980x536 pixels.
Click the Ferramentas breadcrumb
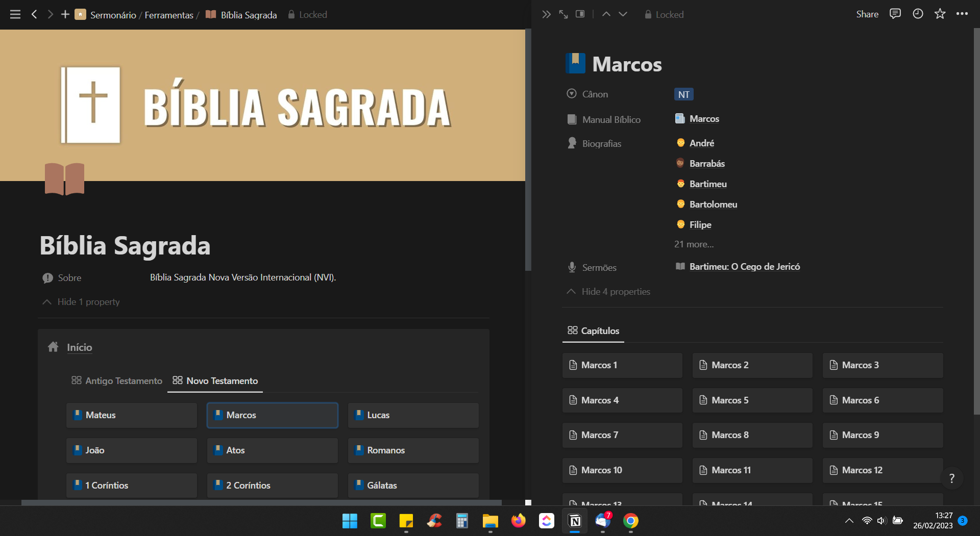pos(169,15)
